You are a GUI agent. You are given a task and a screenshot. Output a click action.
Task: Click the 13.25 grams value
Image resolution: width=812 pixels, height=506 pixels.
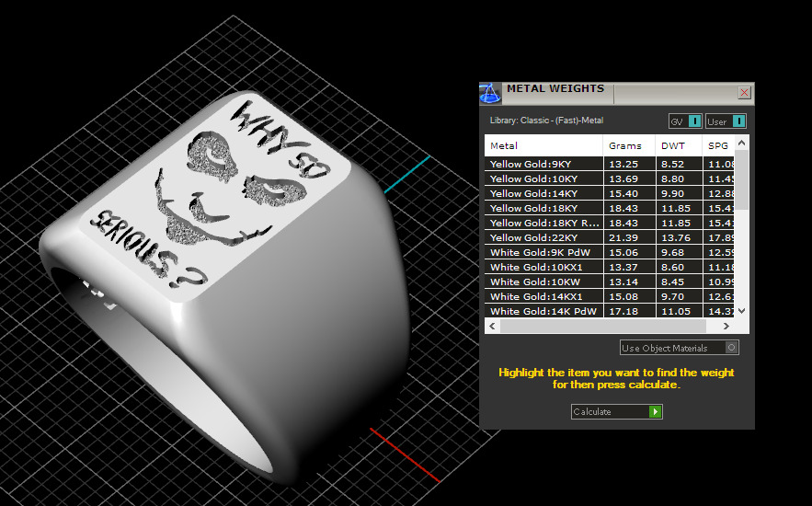(x=623, y=164)
